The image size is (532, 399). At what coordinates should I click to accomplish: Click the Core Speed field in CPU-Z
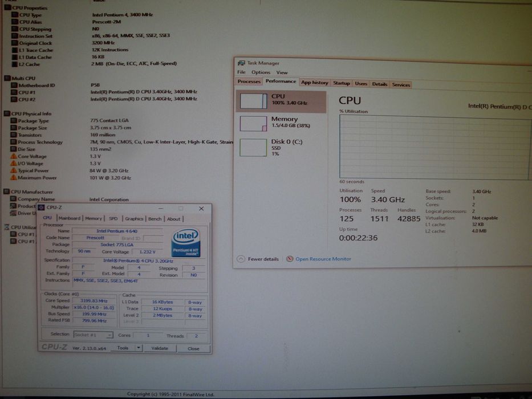[94, 300]
